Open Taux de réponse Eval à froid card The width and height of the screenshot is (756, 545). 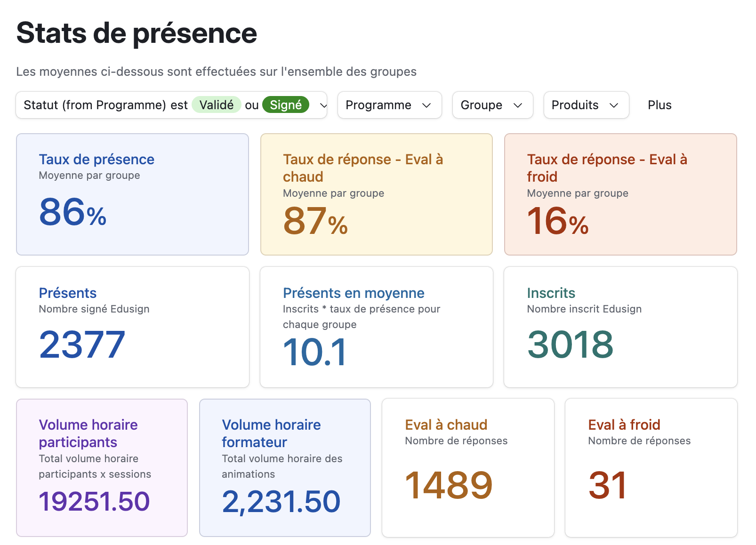(620, 194)
